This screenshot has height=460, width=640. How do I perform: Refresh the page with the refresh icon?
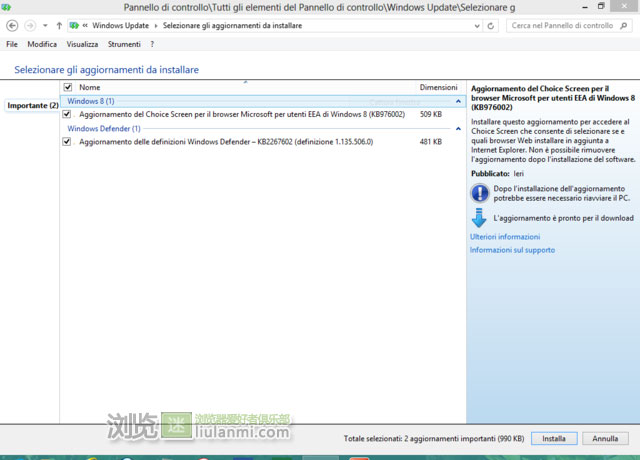pyautogui.click(x=491, y=26)
